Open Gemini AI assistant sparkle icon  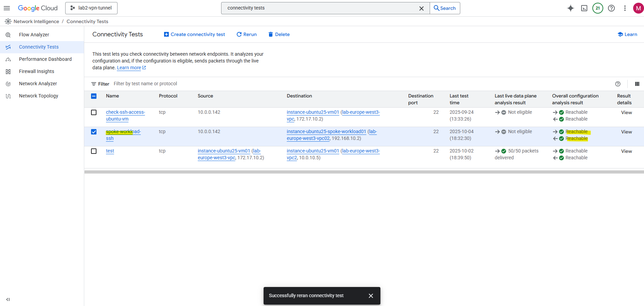pos(571,8)
